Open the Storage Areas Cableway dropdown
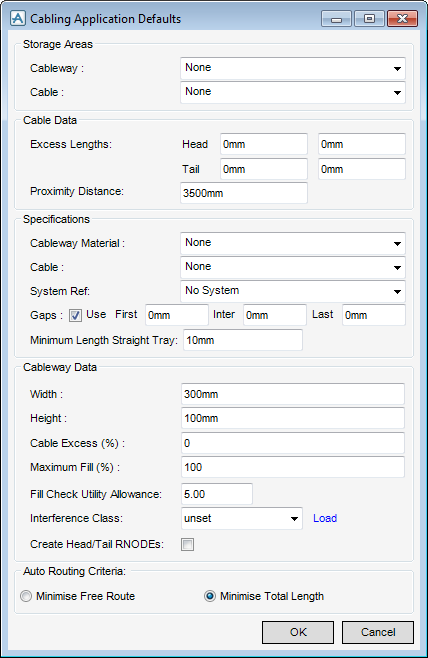This screenshot has height=658, width=428. (293, 68)
